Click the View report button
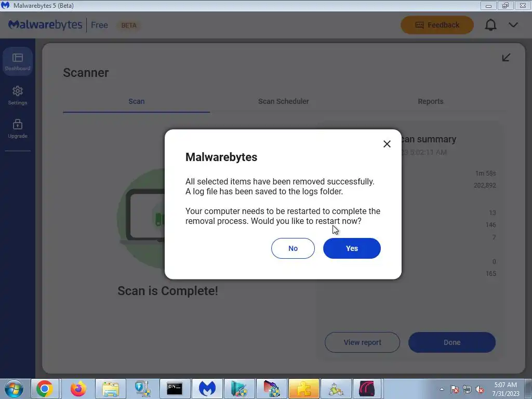532x399 pixels. [x=362, y=342]
